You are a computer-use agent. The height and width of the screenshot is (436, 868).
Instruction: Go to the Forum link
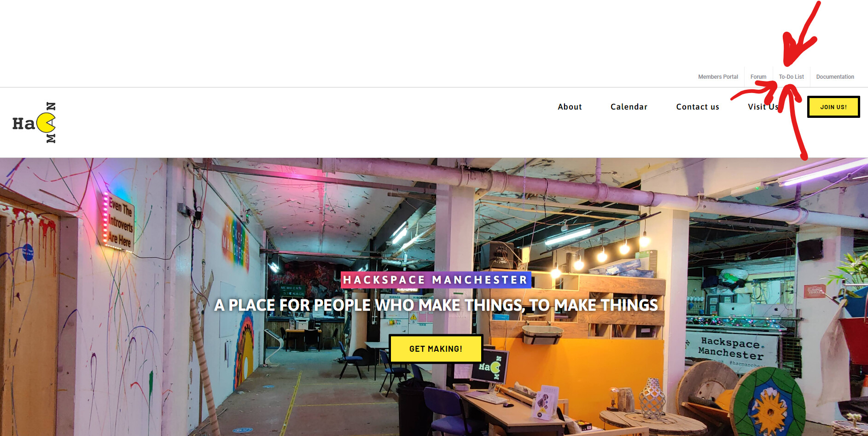point(758,77)
